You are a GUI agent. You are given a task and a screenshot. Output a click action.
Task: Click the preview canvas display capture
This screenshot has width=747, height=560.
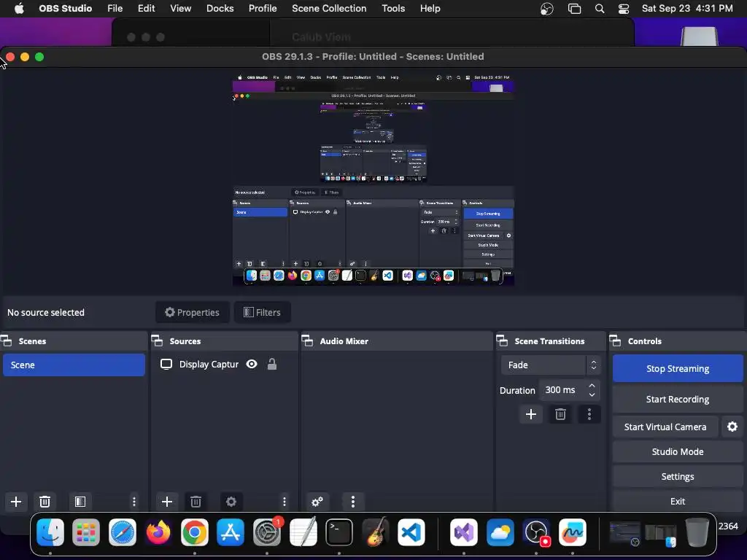[x=373, y=179]
